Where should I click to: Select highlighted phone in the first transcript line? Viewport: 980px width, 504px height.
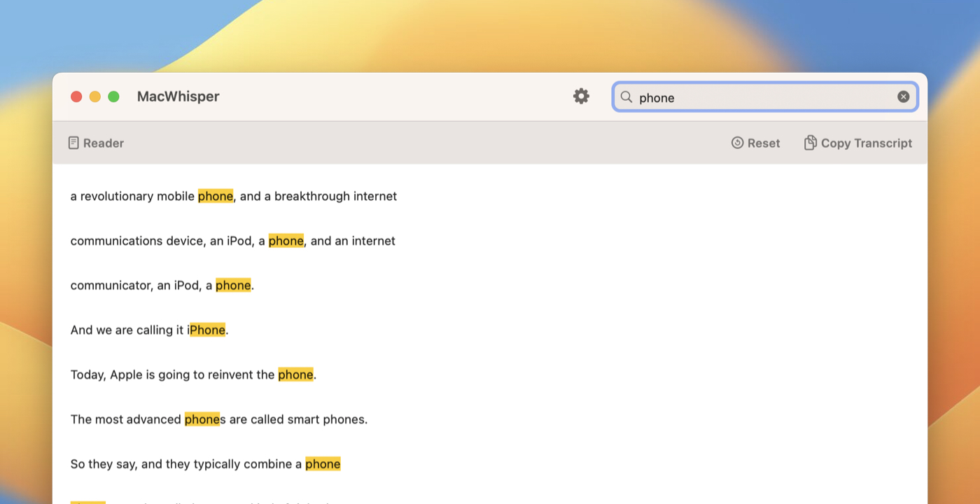(x=216, y=196)
